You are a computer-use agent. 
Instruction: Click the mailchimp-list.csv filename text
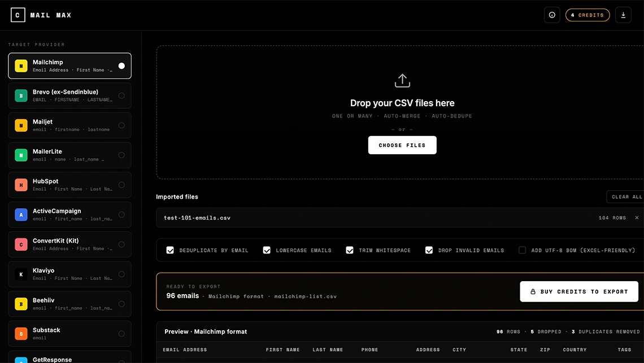point(305,296)
